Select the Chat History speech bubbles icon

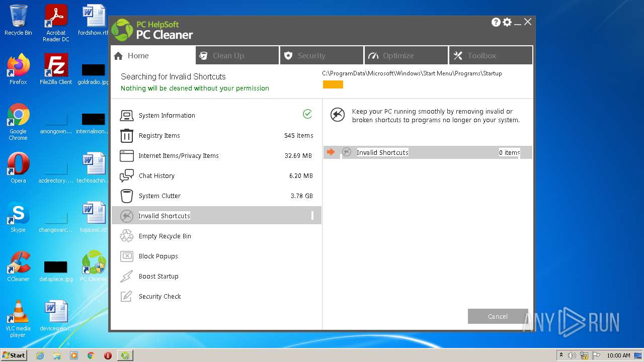(127, 176)
